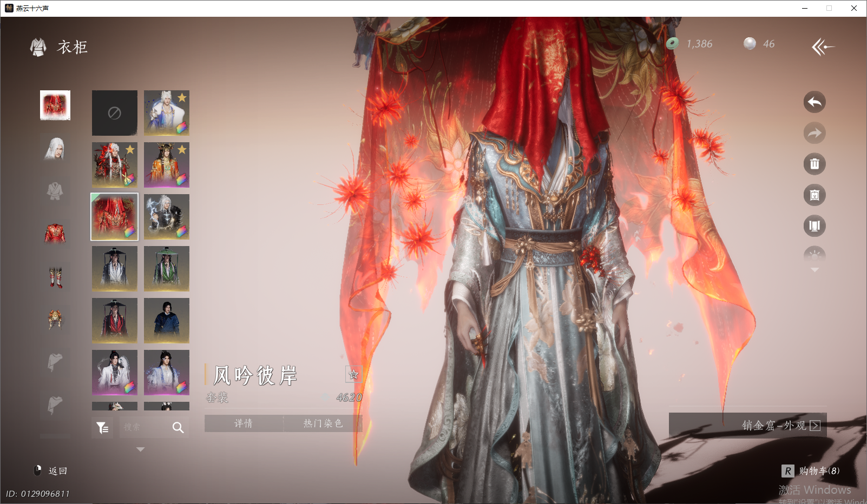Switch to the grey robe category icon

click(x=55, y=191)
